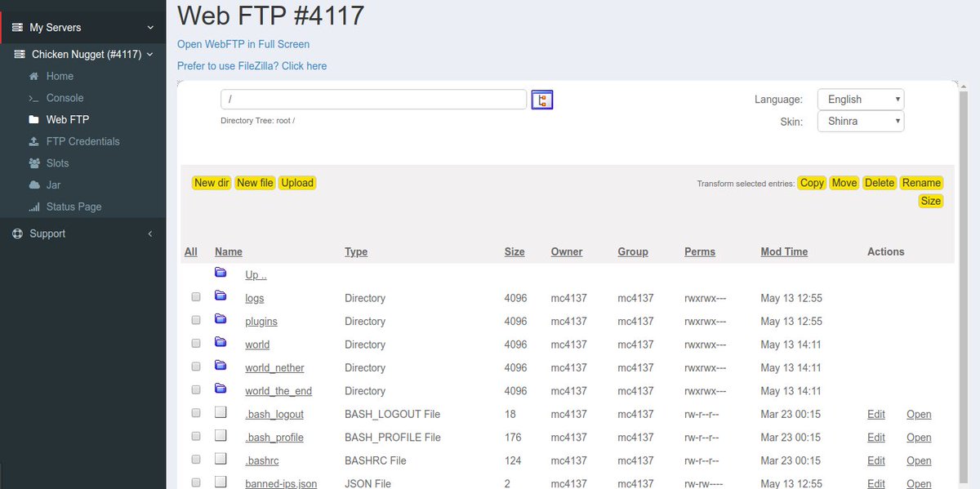
Task: Select the world directory checkbox
Action: [x=196, y=345]
